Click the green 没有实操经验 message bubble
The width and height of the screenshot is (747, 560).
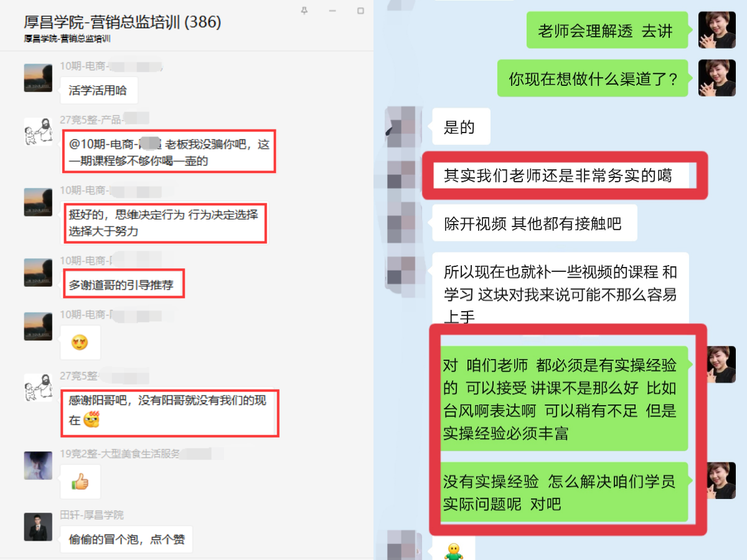tap(560, 492)
